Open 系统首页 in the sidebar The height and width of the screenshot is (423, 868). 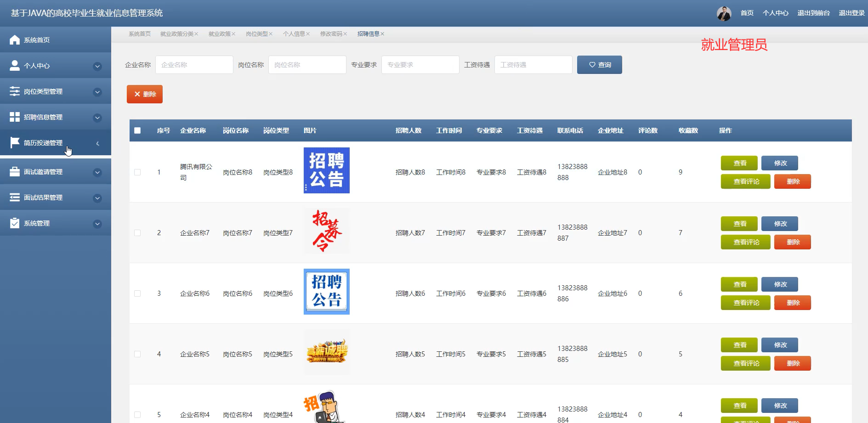tap(56, 39)
